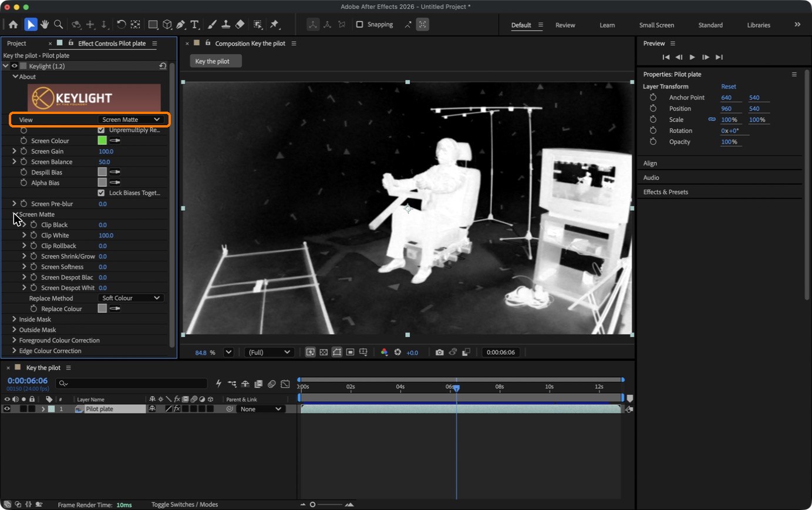Expand the Effects & Presets panel

tap(665, 192)
